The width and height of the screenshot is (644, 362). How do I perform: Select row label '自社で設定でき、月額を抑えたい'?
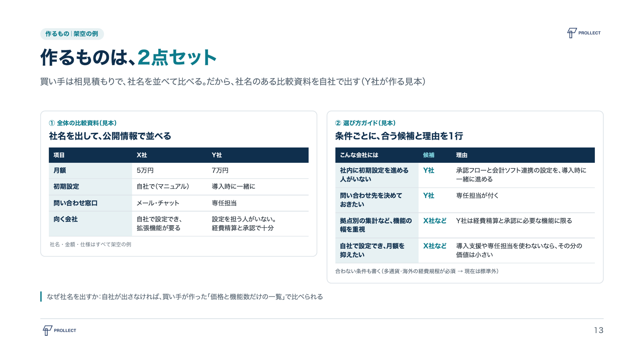(x=372, y=250)
